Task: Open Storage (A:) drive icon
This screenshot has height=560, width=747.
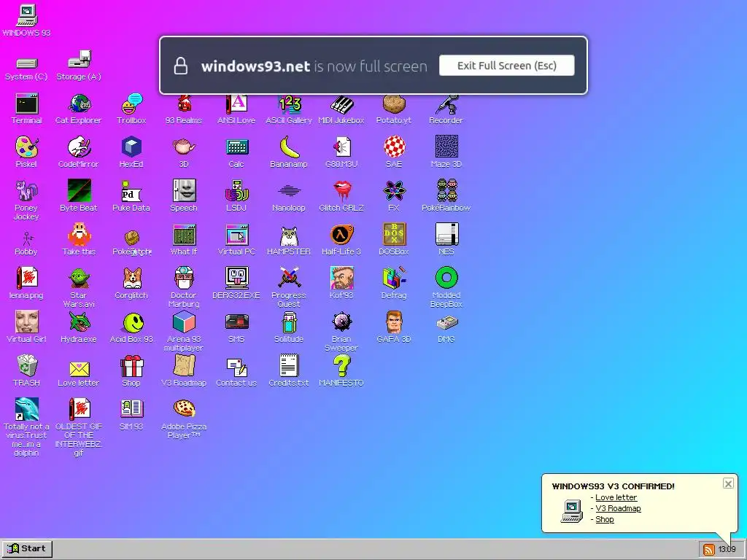Action: point(79,60)
